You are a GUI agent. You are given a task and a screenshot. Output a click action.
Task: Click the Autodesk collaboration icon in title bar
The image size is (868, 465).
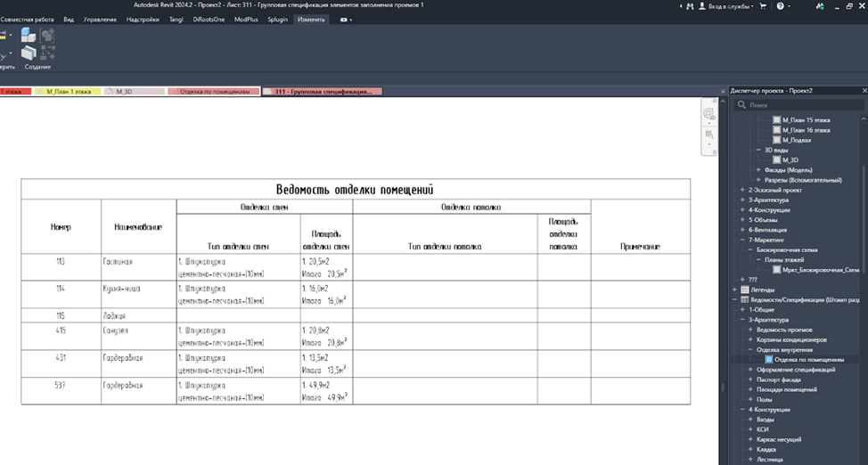coord(821,6)
